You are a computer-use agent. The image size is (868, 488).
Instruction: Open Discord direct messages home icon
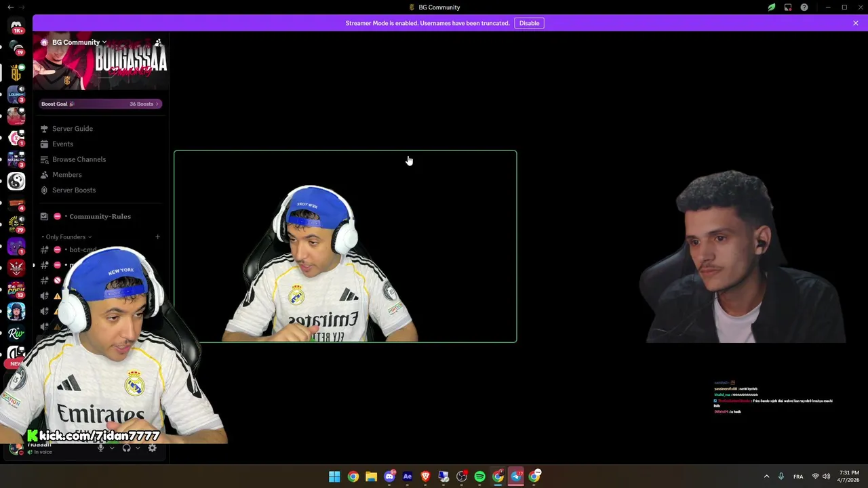click(16, 26)
